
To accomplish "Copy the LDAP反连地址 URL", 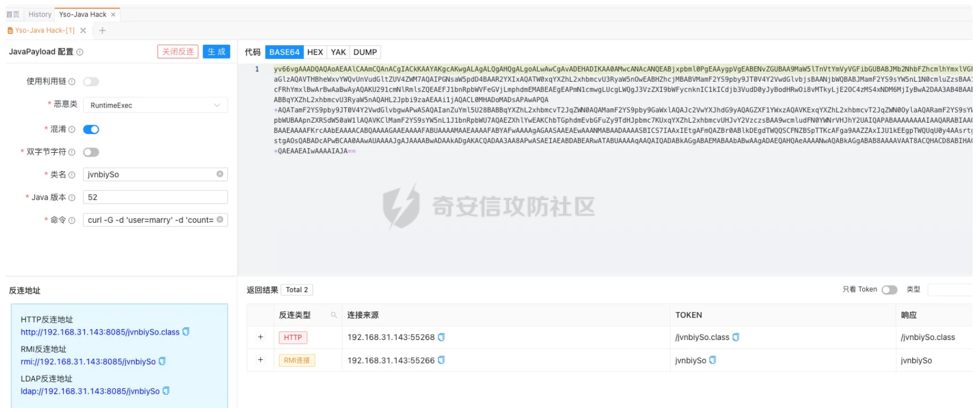I will click(x=166, y=391).
